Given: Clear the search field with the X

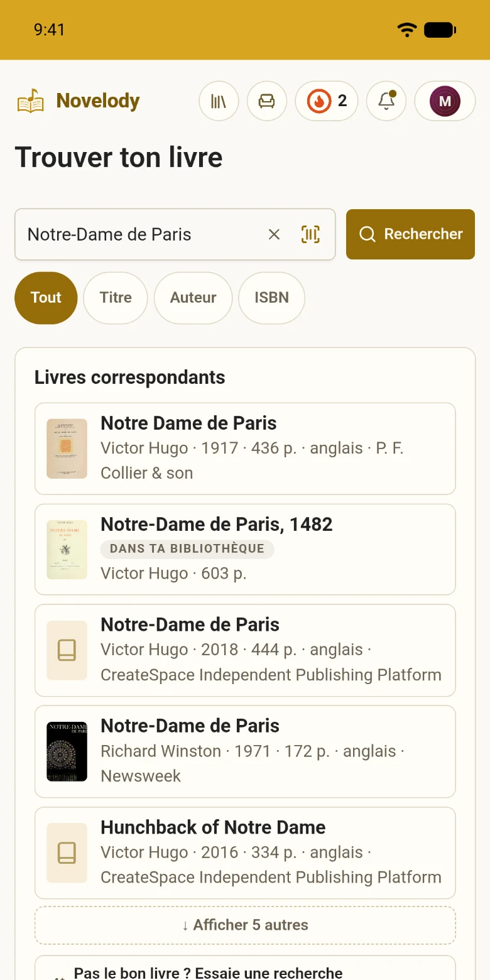Looking at the screenshot, I should pyautogui.click(x=274, y=234).
